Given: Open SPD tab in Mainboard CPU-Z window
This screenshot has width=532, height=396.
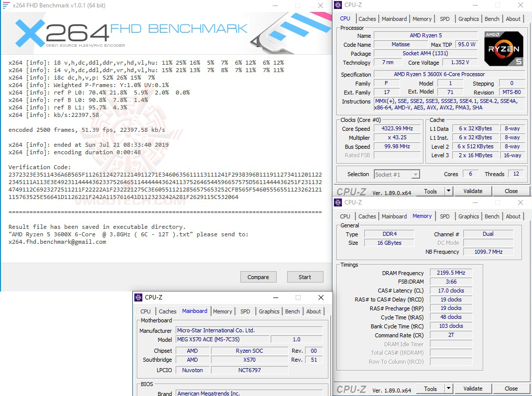Looking at the screenshot, I should coord(245,311).
